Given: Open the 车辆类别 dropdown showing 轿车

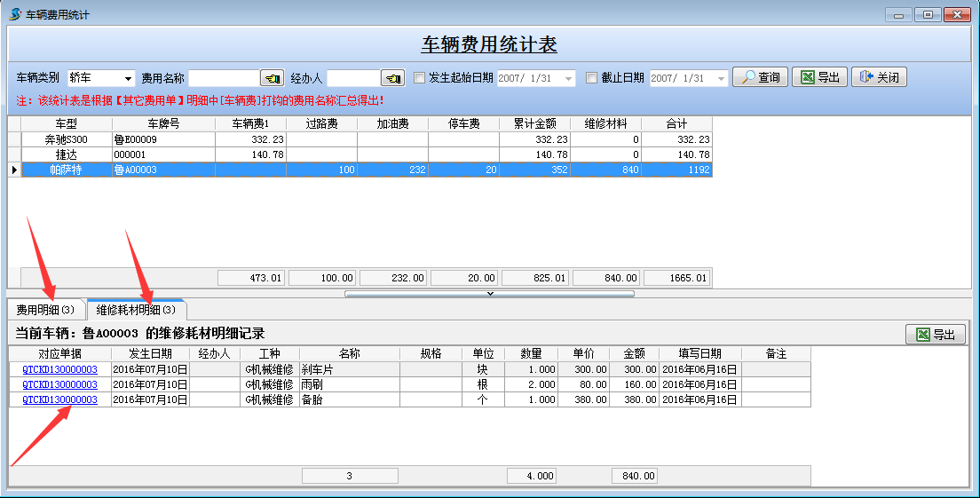Looking at the screenshot, I should click(128, 78).
